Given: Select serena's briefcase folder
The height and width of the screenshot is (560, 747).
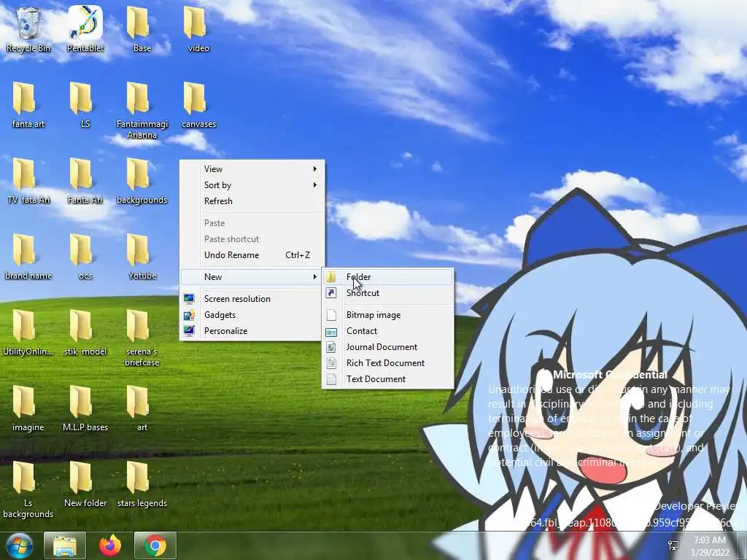Looking at the screenshot, I should pos(142,338).
